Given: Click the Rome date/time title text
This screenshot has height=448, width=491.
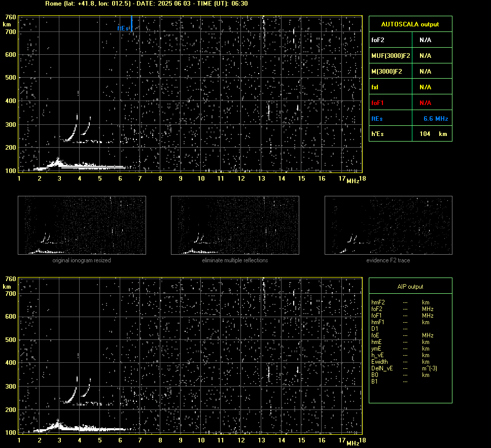Looking at the screenshot, I should tap(147, 4).
